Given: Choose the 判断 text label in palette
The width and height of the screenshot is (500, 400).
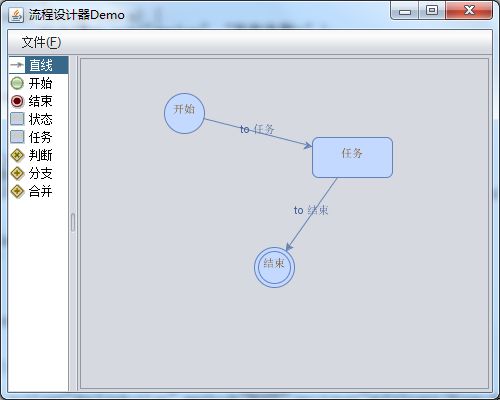Looking at the screenshot, I should (40, 155).
